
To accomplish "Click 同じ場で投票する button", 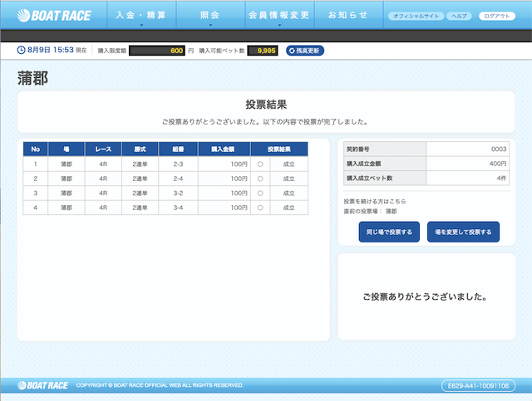I will coord(389,232).
